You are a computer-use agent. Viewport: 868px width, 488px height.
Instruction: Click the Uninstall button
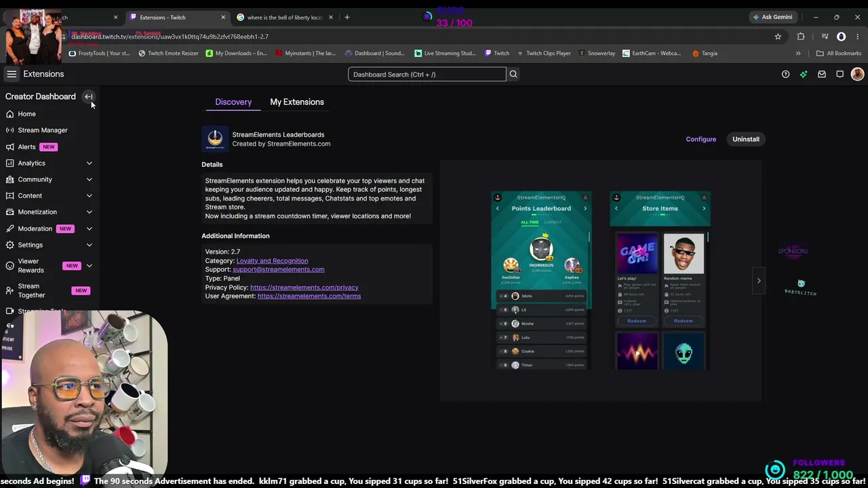(746, 139)
